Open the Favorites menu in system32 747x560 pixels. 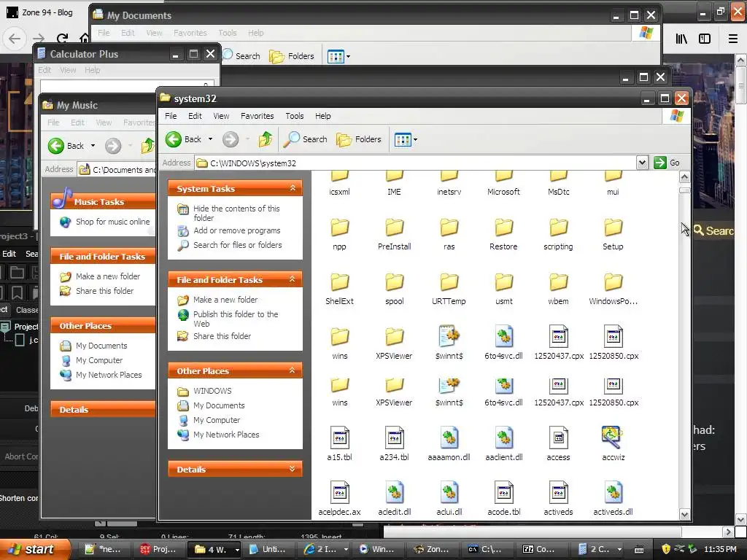pyautogui.click(x=258, y=116)
